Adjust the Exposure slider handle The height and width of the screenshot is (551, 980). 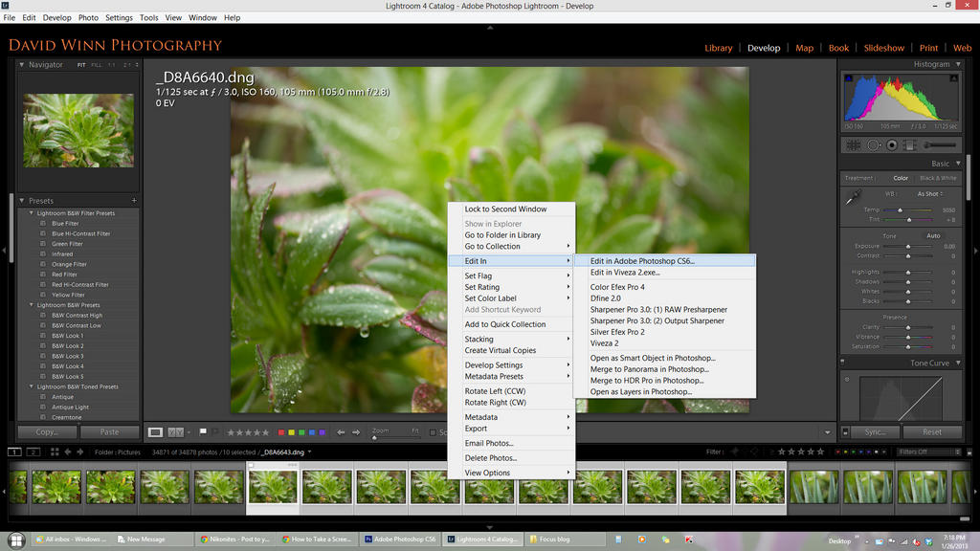(x=907, y=247)
